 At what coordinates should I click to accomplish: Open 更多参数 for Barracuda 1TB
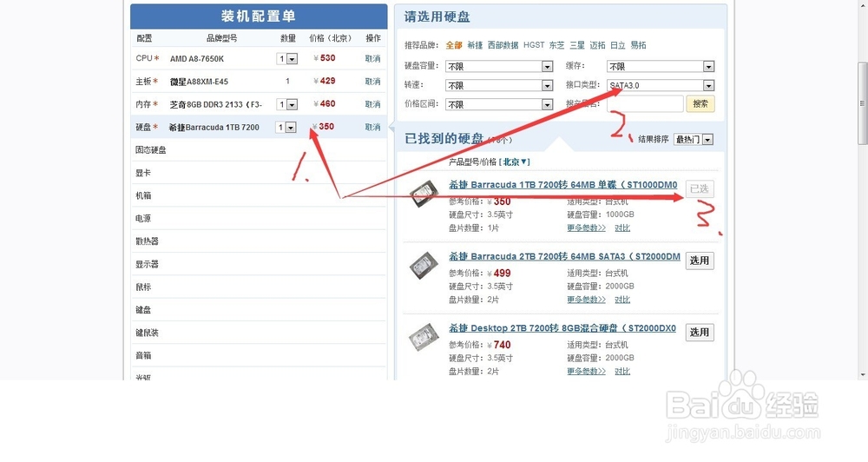tap(586, 228)
